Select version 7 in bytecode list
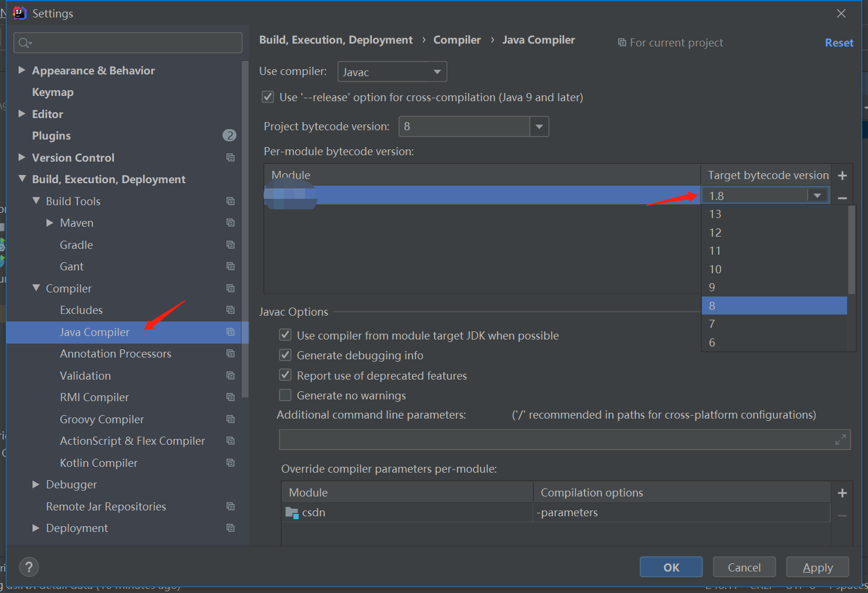This screenshot has width=868, height=593. pos(774,324)
